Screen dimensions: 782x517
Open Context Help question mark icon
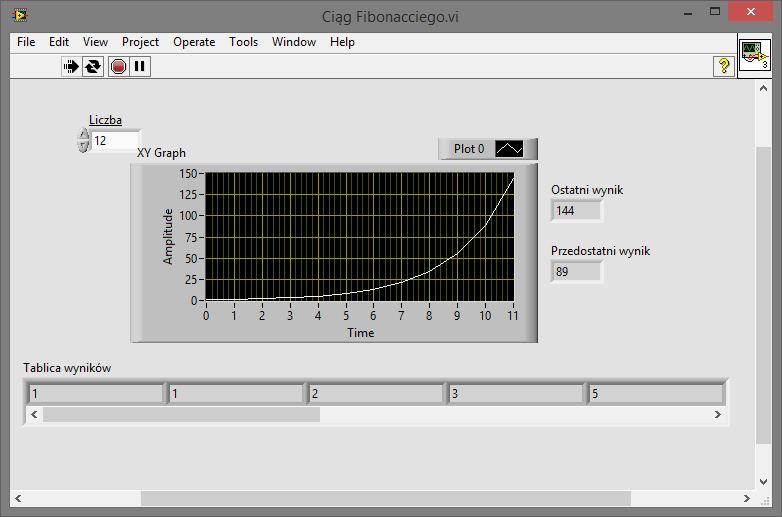pyautogui.click(x=723, y=66)
